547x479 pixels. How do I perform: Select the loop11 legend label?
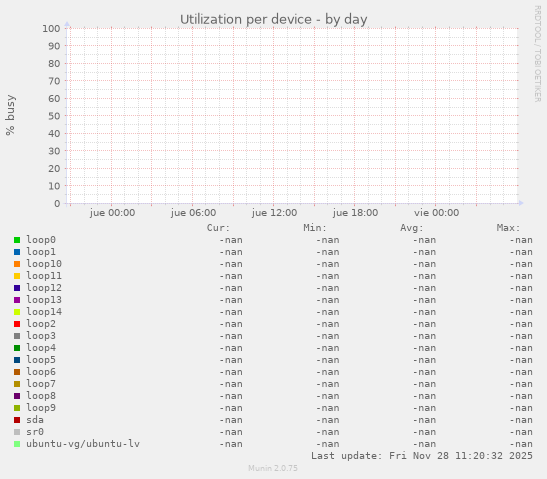tap(44, 276)
